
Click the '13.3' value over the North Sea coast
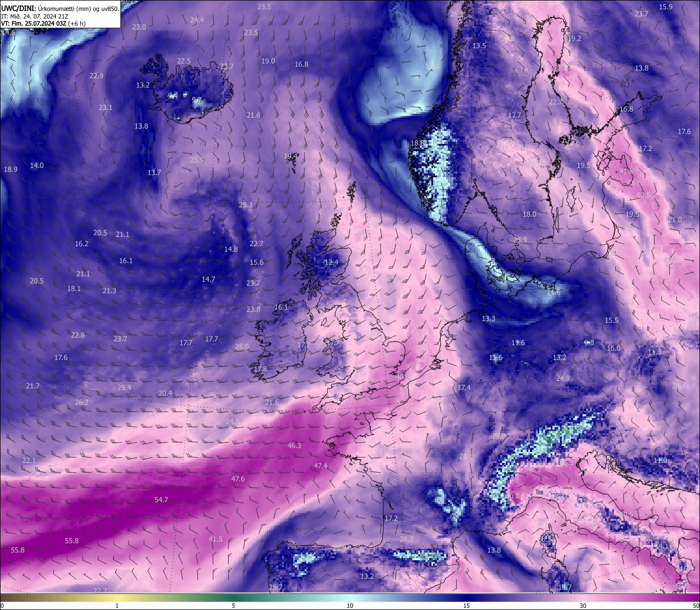pos(488,319)
